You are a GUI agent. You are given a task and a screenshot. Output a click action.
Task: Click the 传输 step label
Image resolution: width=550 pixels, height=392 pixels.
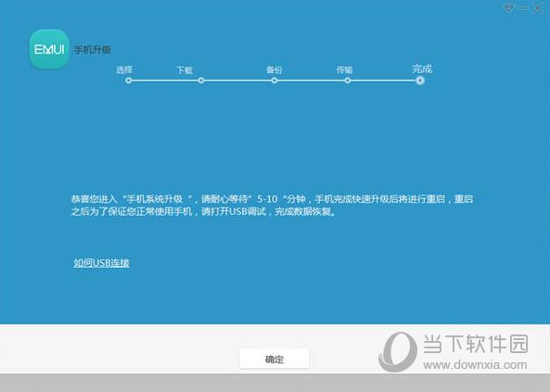(344, 70)
